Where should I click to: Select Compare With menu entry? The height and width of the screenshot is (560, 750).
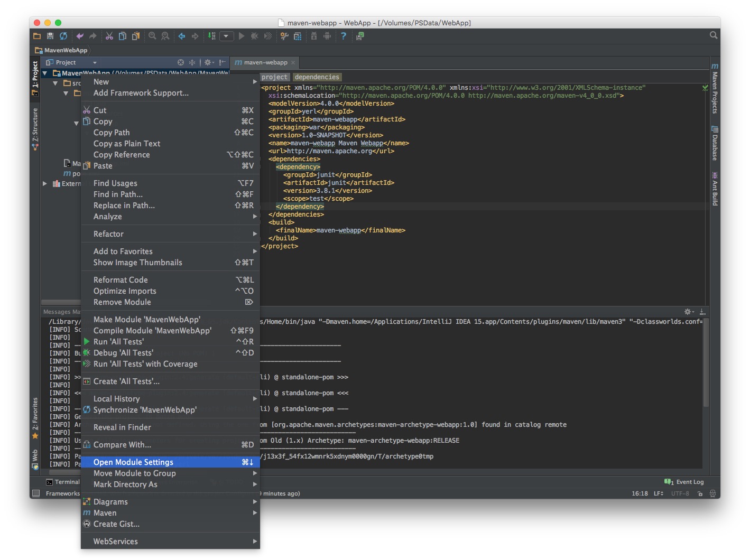[170, 445]
